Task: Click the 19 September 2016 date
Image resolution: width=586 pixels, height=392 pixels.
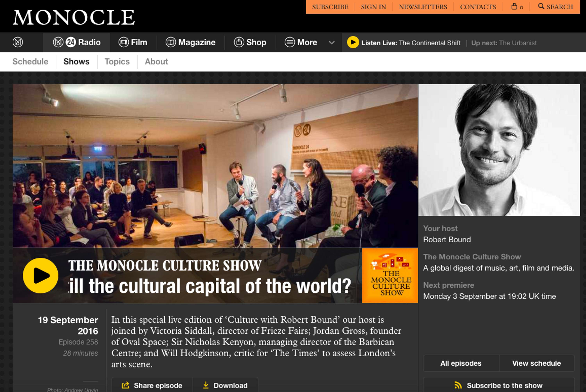Action: click(x=68, y=326)
